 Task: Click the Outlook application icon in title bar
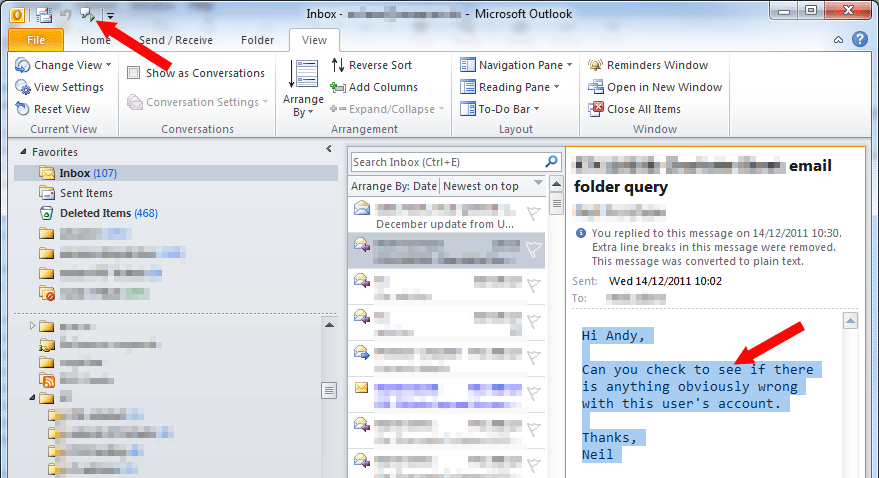point(17,14)
